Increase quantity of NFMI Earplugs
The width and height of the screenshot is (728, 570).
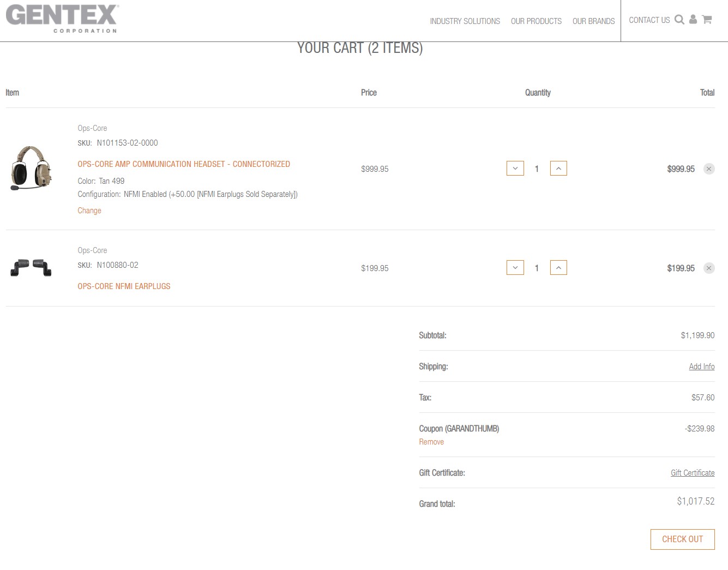[x=558, y=268]
